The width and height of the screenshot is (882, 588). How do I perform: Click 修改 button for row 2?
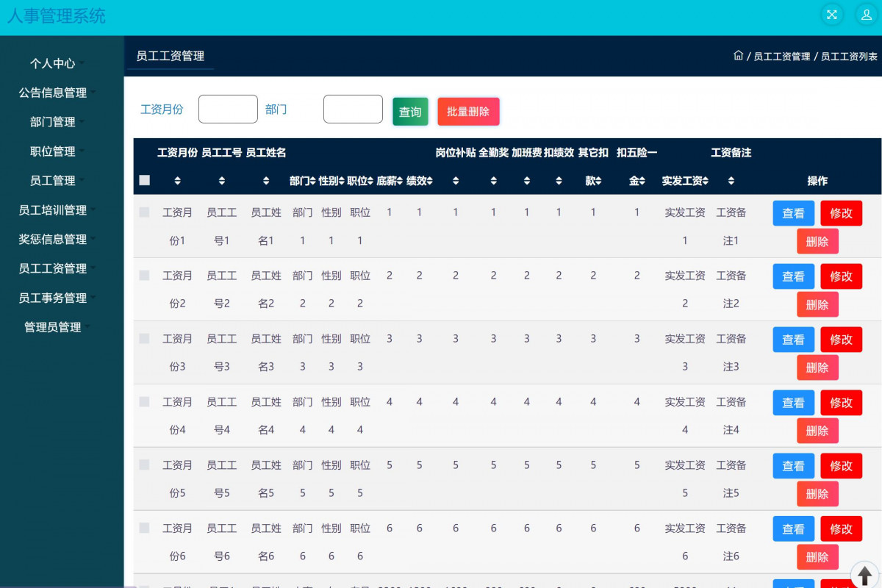(x=841, y=276)
